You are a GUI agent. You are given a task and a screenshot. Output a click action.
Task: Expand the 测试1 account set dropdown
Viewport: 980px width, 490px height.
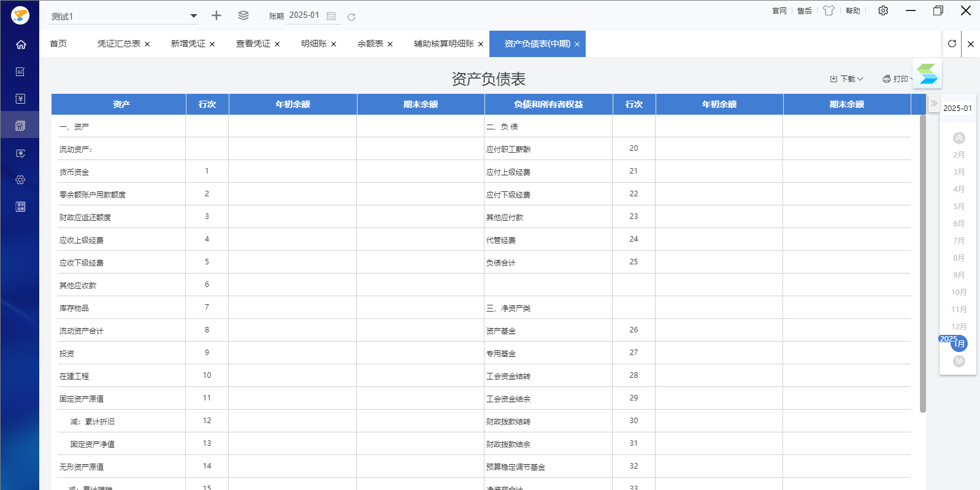tap(194, 16)
